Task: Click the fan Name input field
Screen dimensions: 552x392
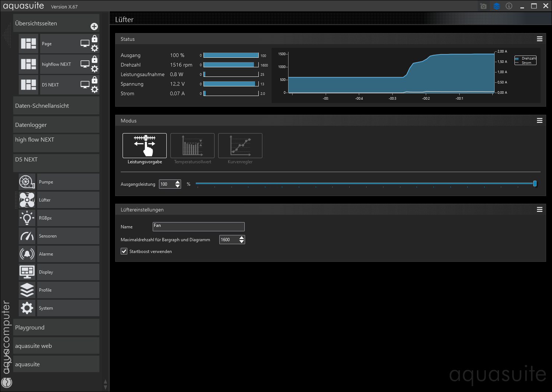Action: (x=199, y=227)
